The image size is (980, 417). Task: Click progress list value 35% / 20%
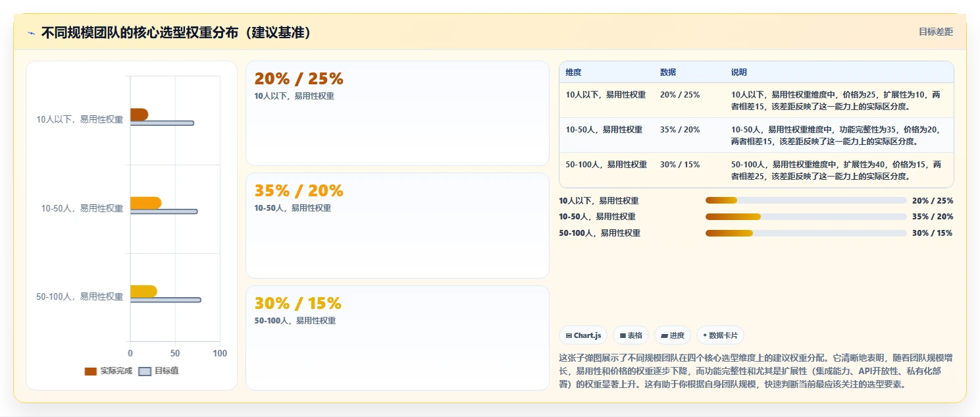933,217
